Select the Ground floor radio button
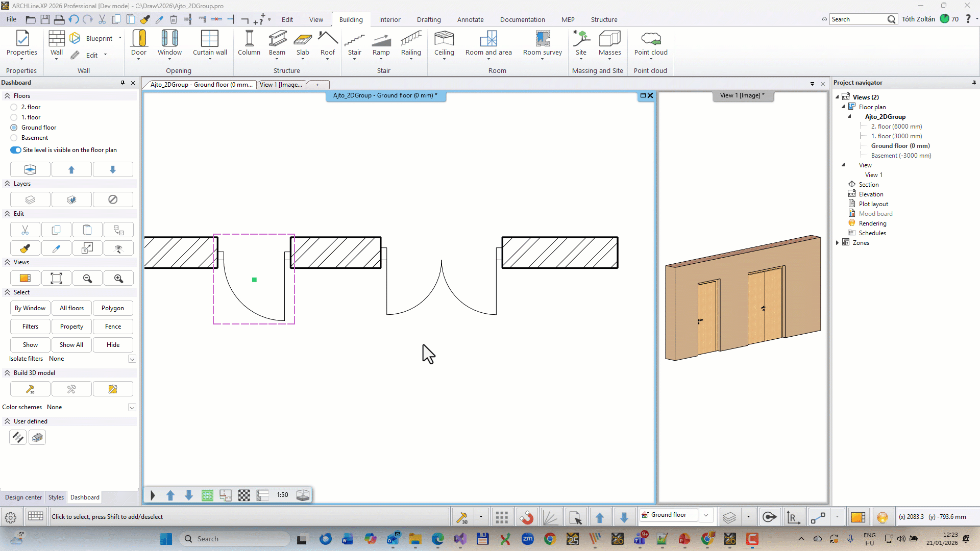 (x=14, y=128)
